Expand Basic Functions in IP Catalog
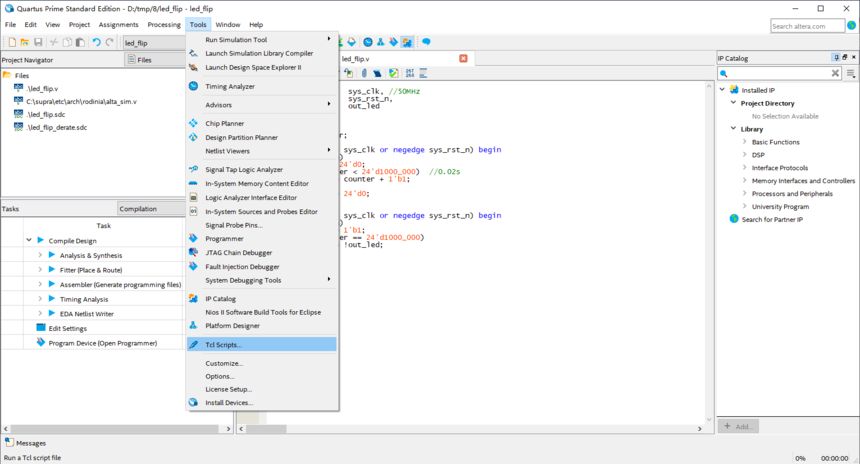The height and width of the screenshot is (464, 860). tap(744, 142)
